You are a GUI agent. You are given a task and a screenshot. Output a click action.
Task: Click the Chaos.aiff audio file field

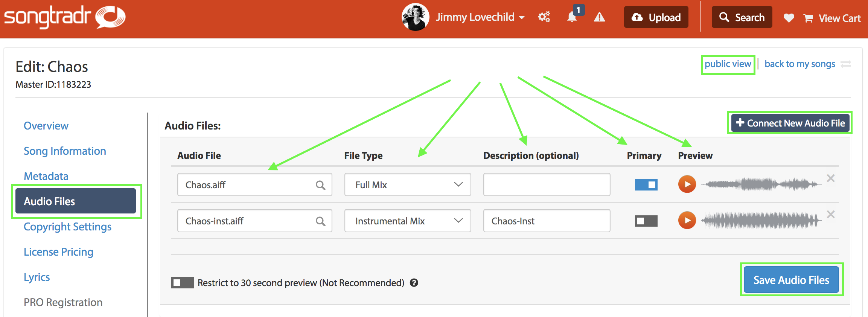(254, 184)
